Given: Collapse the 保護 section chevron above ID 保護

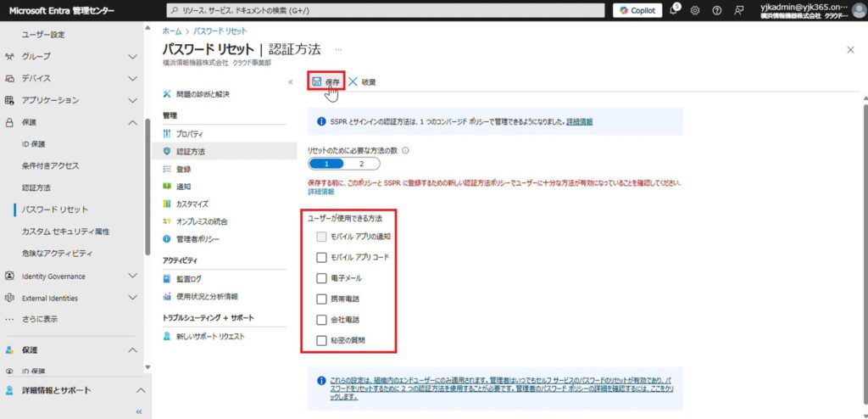Looking at the screenshot, I should coord(132,122).
